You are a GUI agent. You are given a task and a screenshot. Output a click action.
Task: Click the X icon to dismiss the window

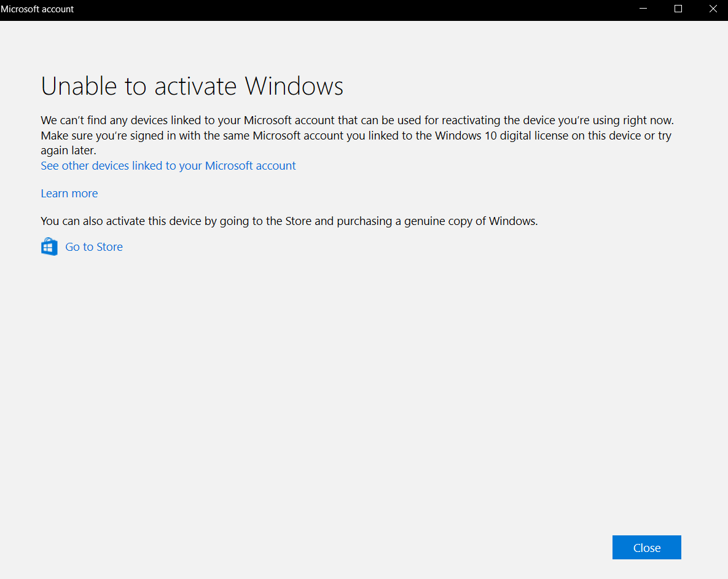point(713,9)
